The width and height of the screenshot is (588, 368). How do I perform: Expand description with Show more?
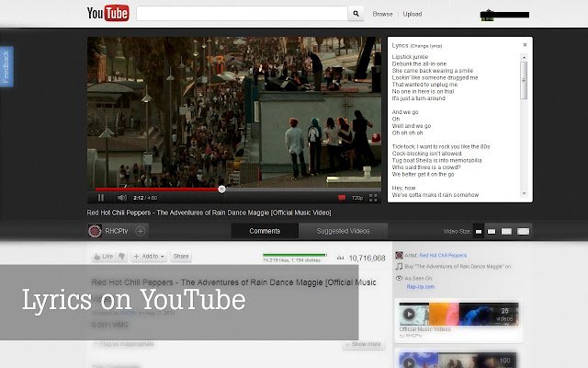pos(364,343)
